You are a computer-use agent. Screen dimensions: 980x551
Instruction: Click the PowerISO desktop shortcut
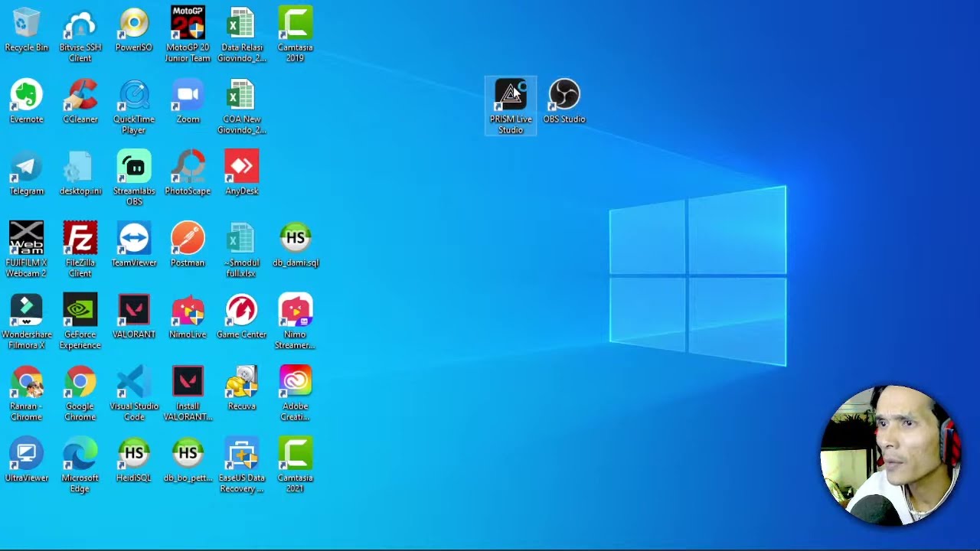point(134,31)
